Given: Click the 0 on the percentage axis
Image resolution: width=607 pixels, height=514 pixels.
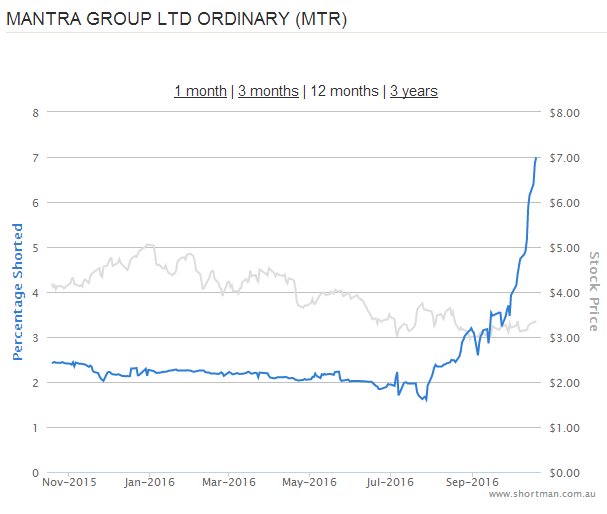Looking at the screenshot, I should [x=36, y=473].
